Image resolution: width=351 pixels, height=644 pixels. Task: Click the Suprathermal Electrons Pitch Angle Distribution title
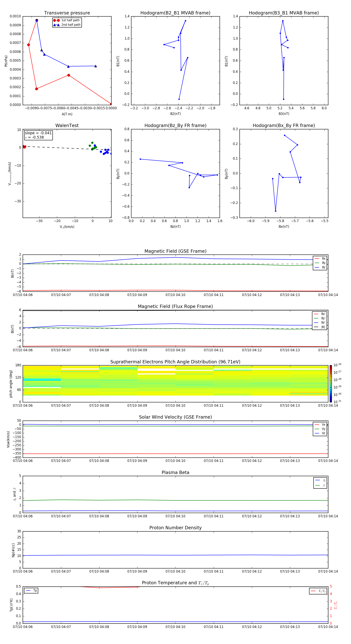click(x=175, y=362)
